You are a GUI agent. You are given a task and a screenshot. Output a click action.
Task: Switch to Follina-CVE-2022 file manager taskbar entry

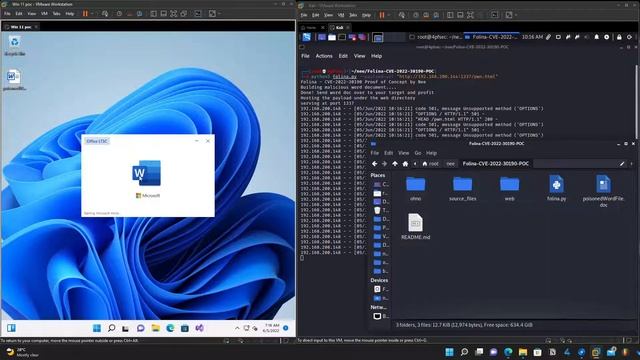(491, 37)
